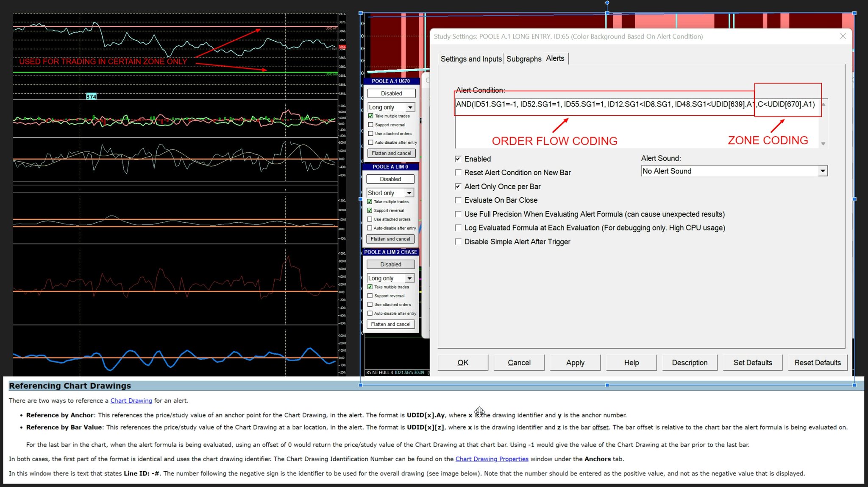Screen dimensions: 868x487
Task: Click the Apply button
Action: click(575, 363)
